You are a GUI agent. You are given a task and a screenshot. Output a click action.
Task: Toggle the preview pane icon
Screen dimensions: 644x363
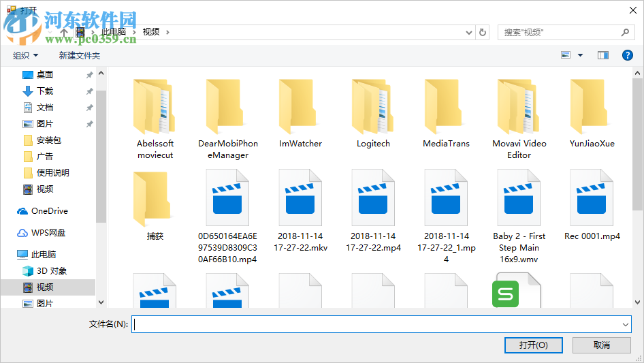point(603,55)
